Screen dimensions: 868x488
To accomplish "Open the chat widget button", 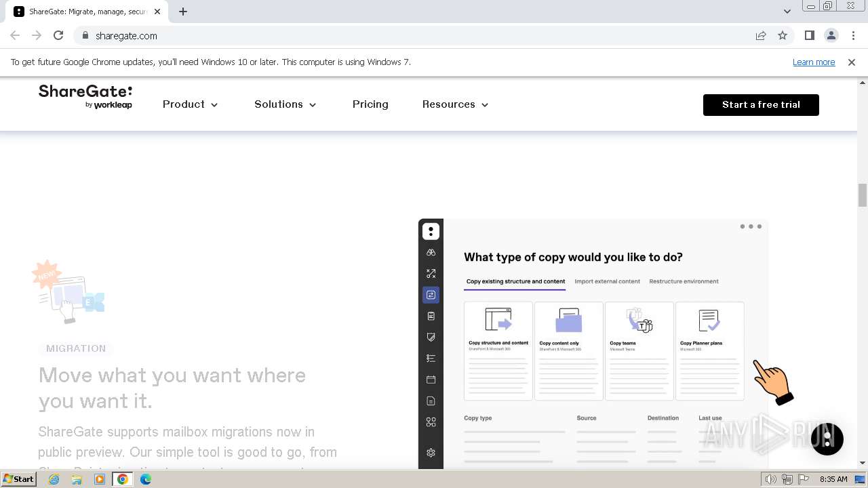I will [x=827, y=439].
